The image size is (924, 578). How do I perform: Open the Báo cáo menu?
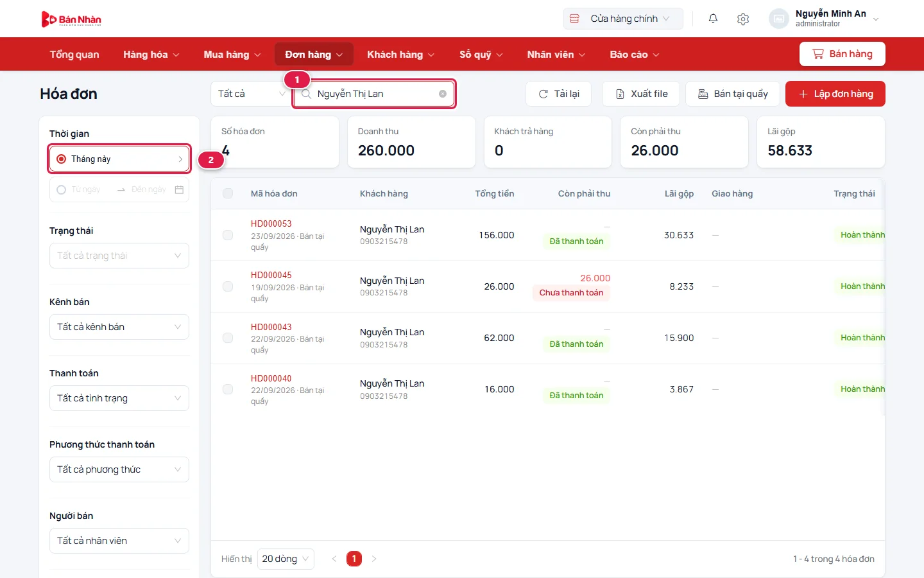coord(635,55)
